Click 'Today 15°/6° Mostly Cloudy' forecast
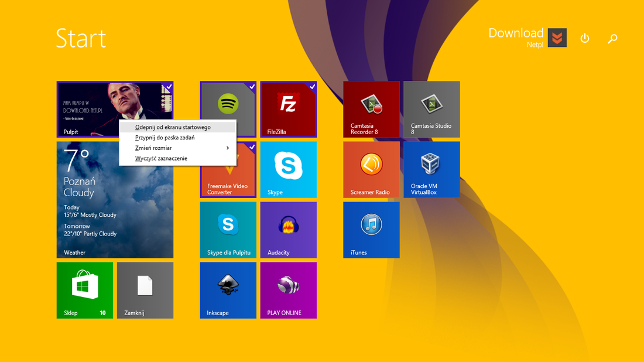 [90, 211]
